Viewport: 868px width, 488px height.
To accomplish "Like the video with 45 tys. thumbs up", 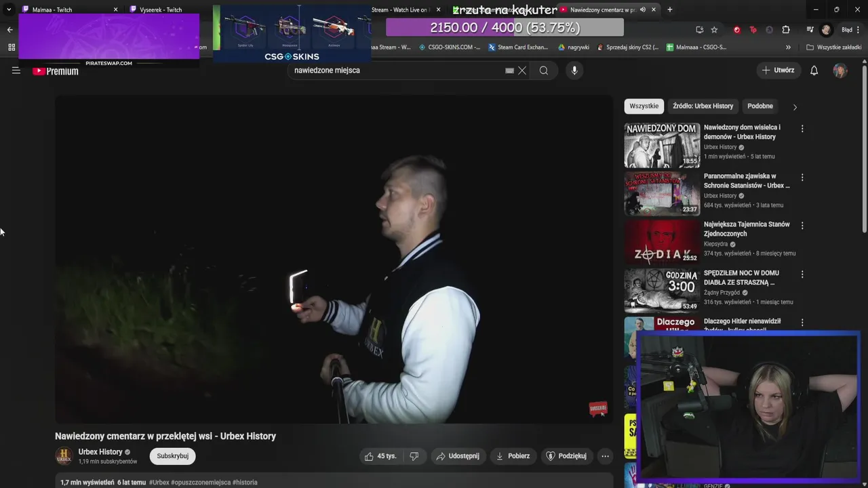I will (380, 456).
